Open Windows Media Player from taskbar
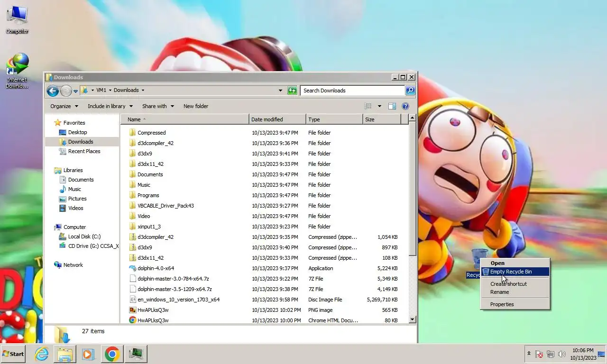Screen dimensions: 607x364 coord(88,354)
